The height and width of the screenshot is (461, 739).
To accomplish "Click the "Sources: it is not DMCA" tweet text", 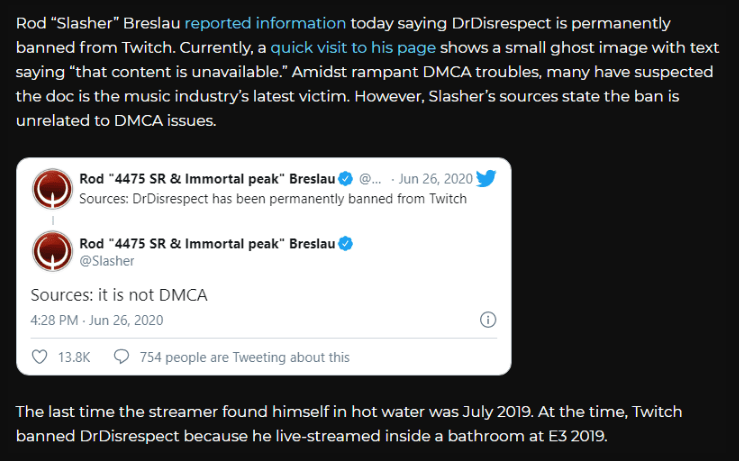I will point(119,295).
